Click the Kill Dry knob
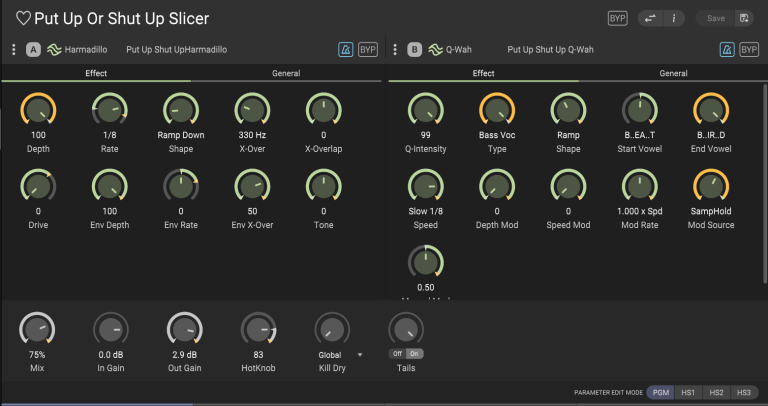This screenshot has height=406, width=768. pyautogui.click(x=332, y=330)
